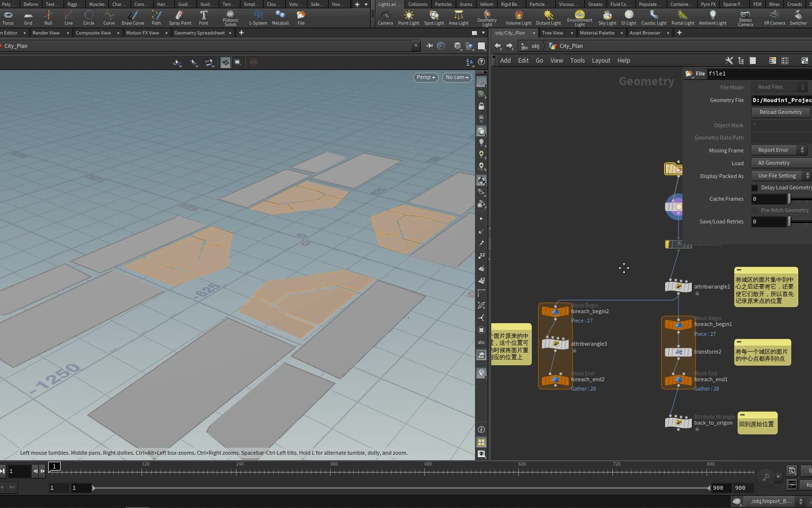The height and width of the screenshot is (508, 812).
Task: Activate the Select tool arrow icon
Action: pos(194,62)
